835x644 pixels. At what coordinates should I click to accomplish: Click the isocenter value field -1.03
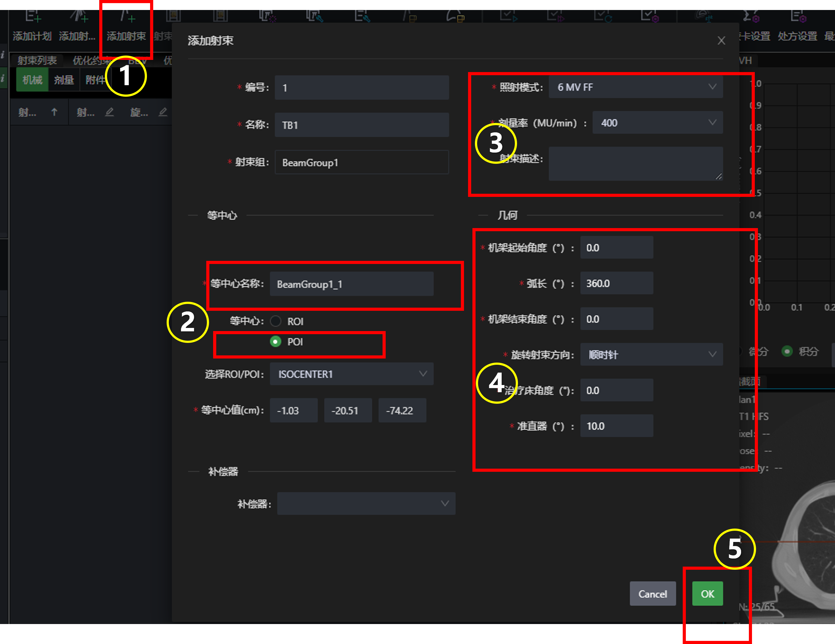coord(294,410)
